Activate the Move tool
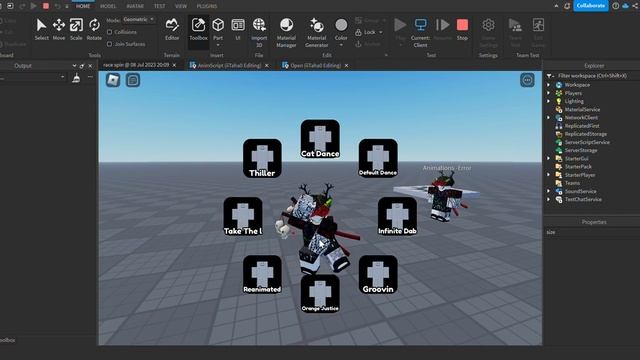The height and width of the screenshot is (360, 640). pyautogui.click(x=59, y=29)
